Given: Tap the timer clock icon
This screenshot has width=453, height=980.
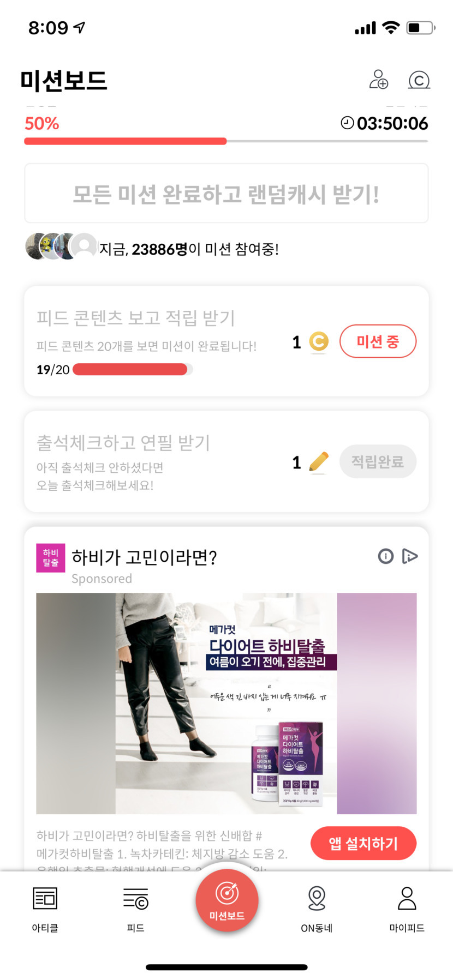Looking at the screenshot, I should click(x=347, y=123).
